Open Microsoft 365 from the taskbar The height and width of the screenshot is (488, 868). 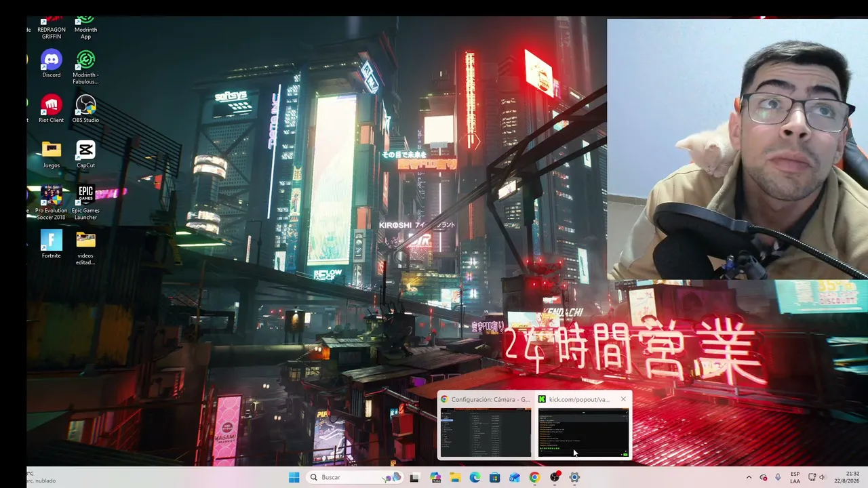tap(435, 477)
